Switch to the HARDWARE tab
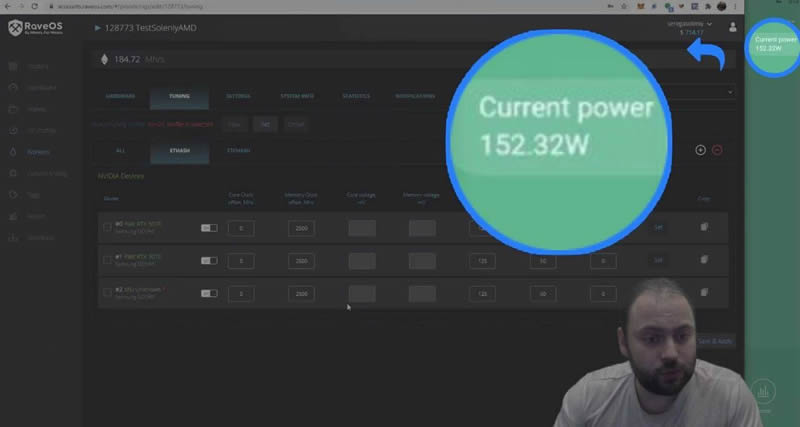This screenshot has height=427, width=800. click(x=120, y=96)
